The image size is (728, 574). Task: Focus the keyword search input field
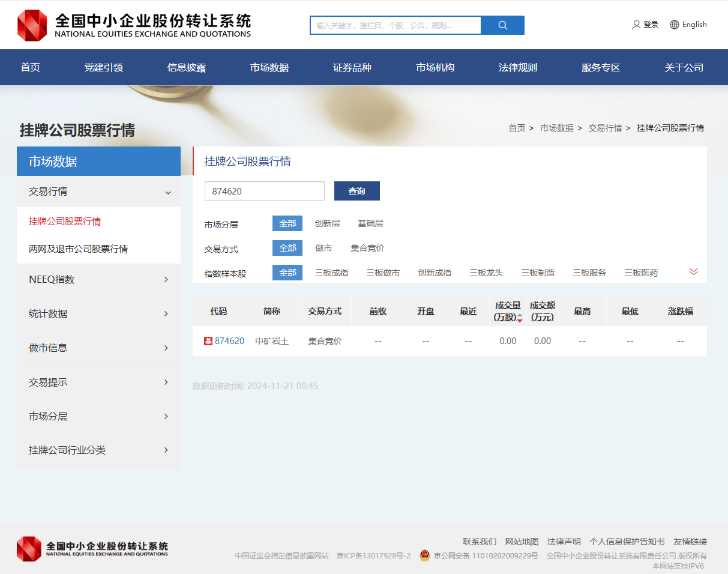click(x=396, y=25)
